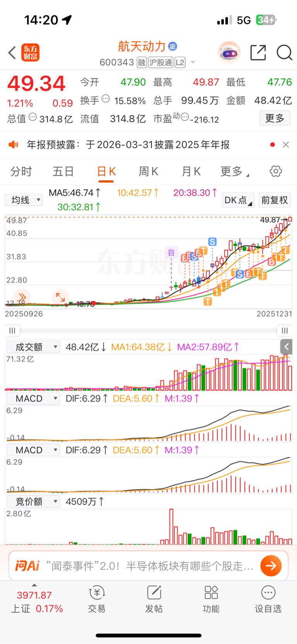Tap the info icon beside 总值
Image resolution: width=297 pixels, height=644 pixels.
[32, 117]
